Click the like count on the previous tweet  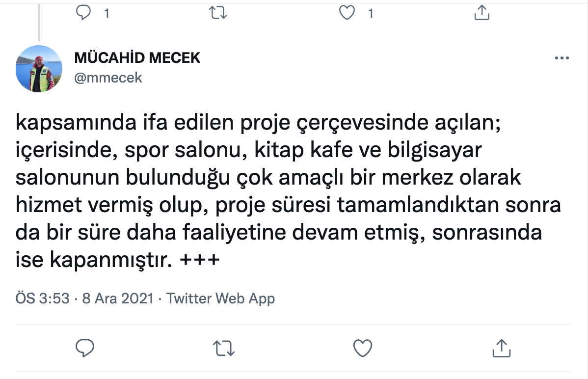371,14
